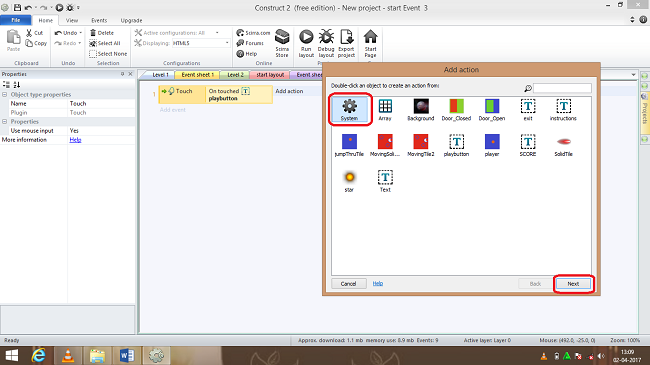
Task: Click Run layout in ribbon
Action: pos(306,44)
